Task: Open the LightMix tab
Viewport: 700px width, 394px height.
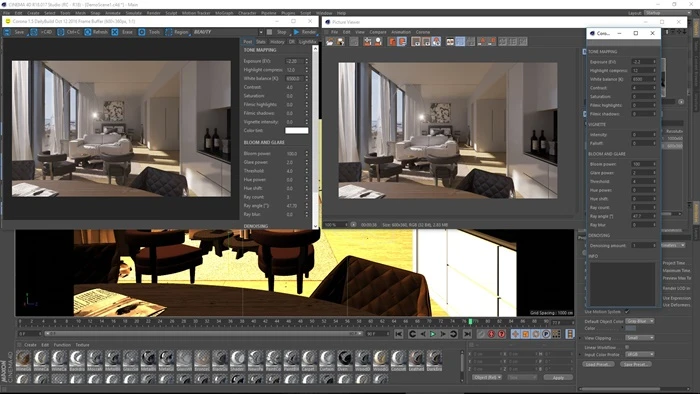Action: click(307, 41)
